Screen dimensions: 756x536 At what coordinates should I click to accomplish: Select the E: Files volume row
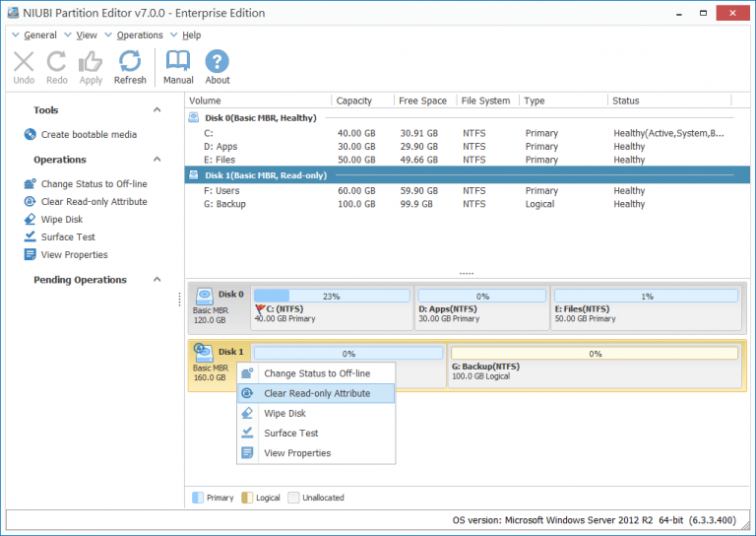[x=467, y=160]
